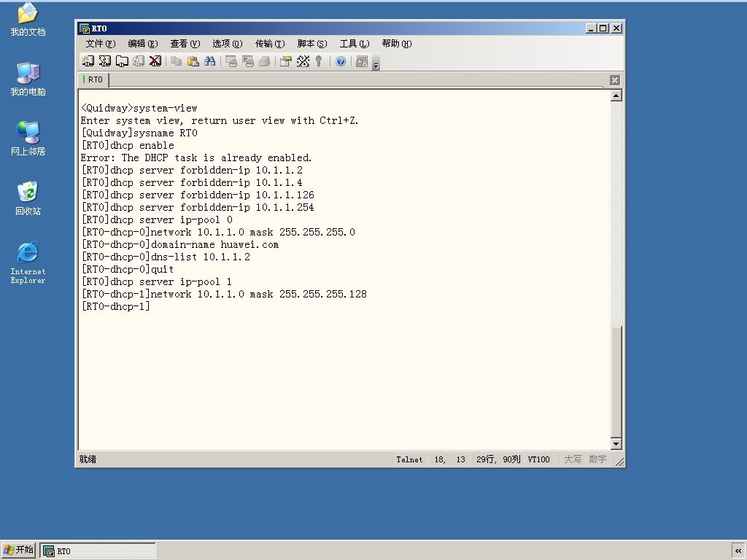747x560 pixels.
Task: Click the 'Error: The DHCP task' line
Action: (196, 158)
